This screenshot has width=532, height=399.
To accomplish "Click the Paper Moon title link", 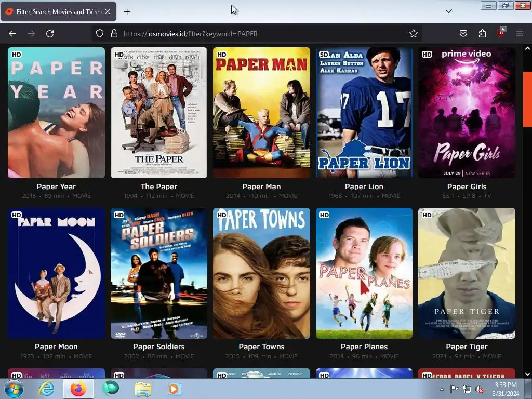I will point(56,347).
